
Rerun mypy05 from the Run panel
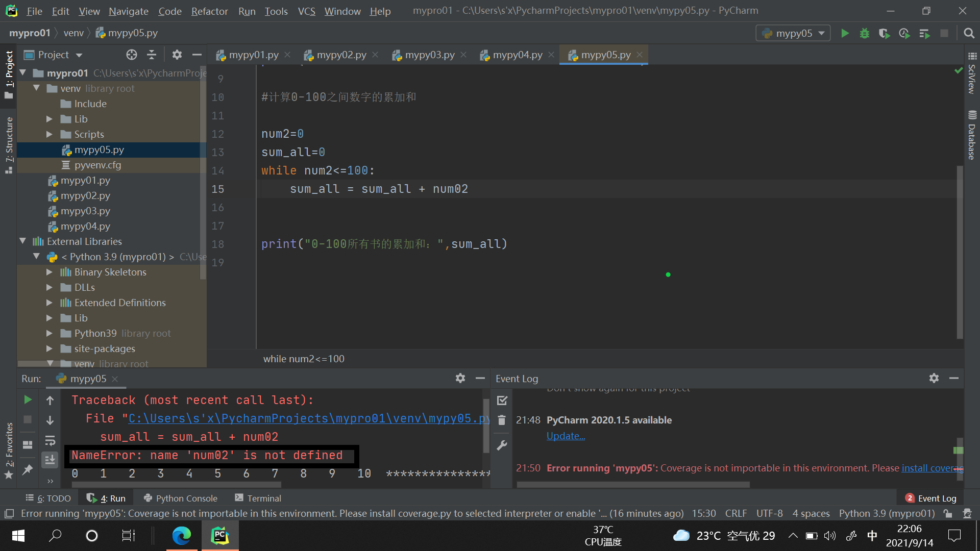(x=28, y=399)
